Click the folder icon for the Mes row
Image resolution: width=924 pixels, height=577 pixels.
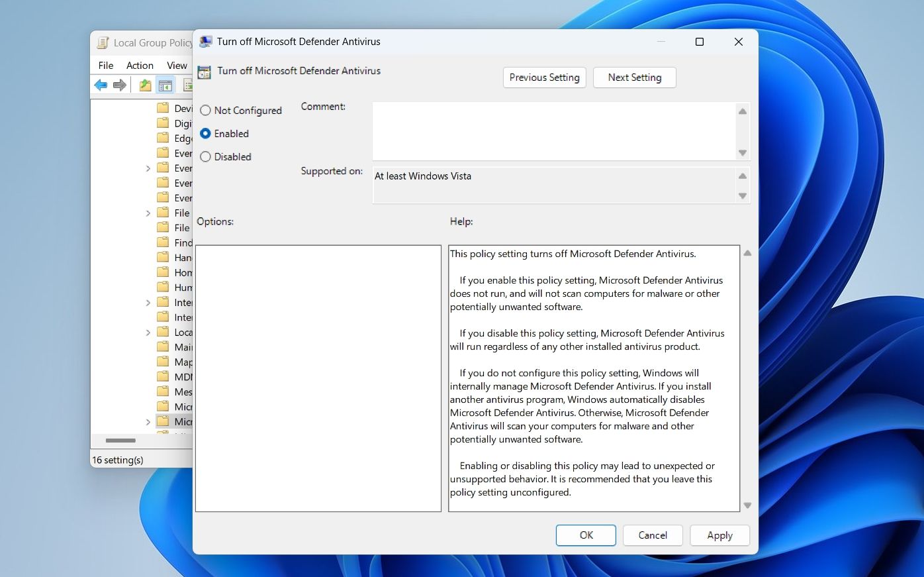(163, 392)
